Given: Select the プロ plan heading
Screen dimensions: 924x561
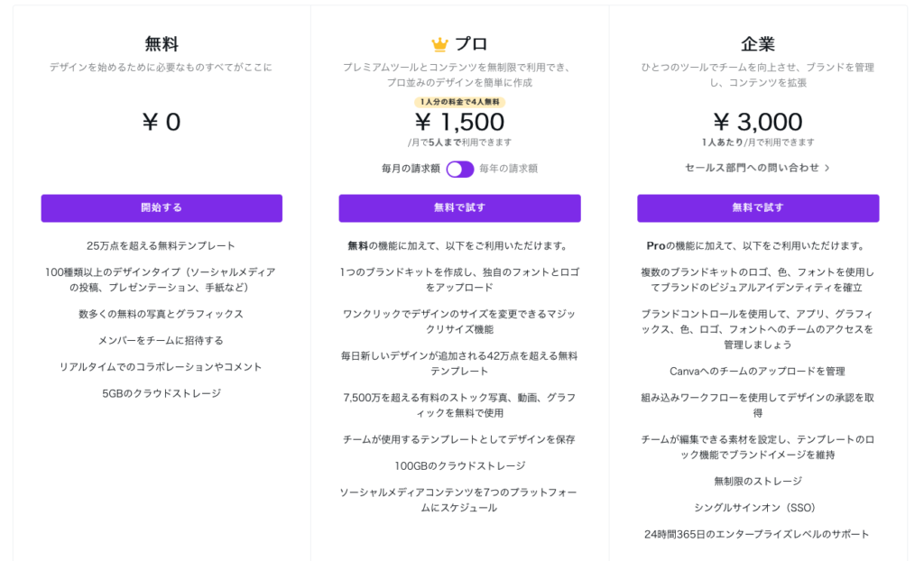Looking at the screenshot, I should (470, 44).
